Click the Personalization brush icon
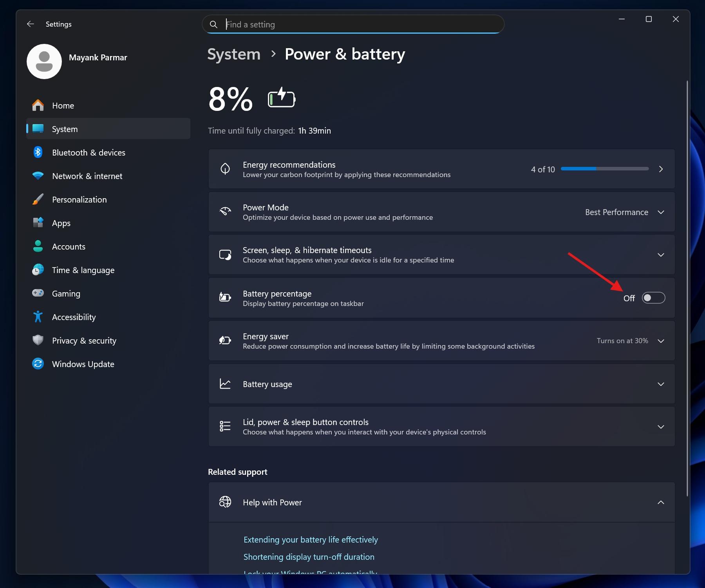705x588 pixels. pos(38,199)
